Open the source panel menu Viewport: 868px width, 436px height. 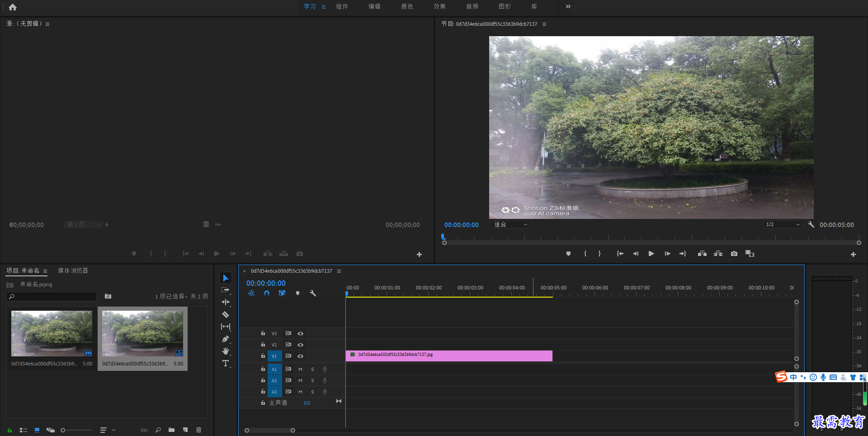click(x=47, y=24)
